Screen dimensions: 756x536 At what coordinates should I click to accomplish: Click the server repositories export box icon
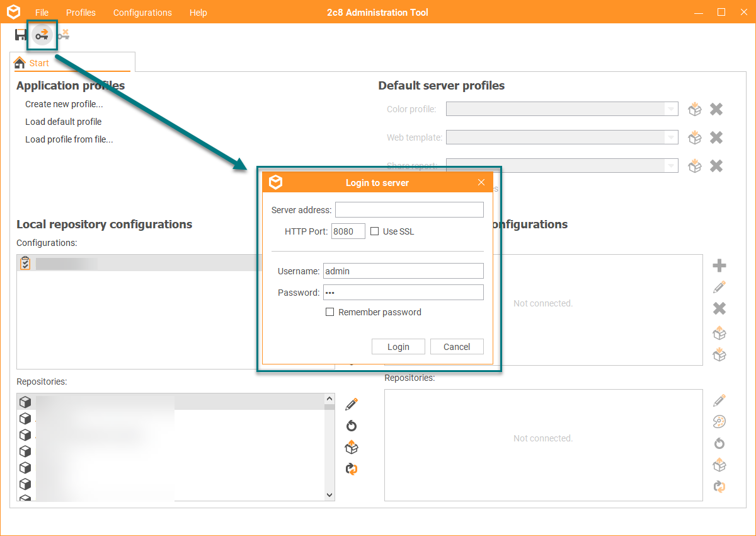point(719,465)
